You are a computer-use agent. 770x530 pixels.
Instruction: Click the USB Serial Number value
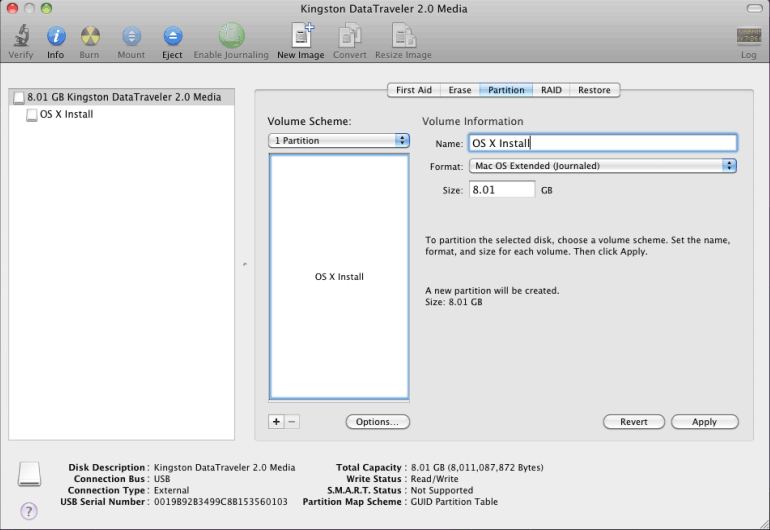tap(220, 502)
